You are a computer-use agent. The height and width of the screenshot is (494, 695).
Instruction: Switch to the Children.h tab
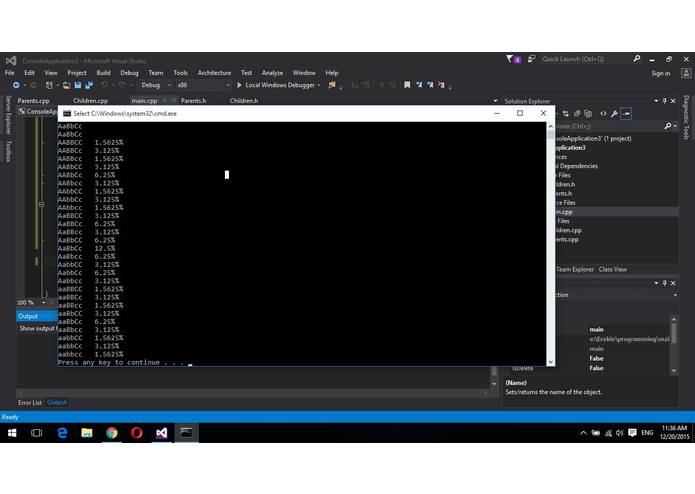(x=244, y=101)
